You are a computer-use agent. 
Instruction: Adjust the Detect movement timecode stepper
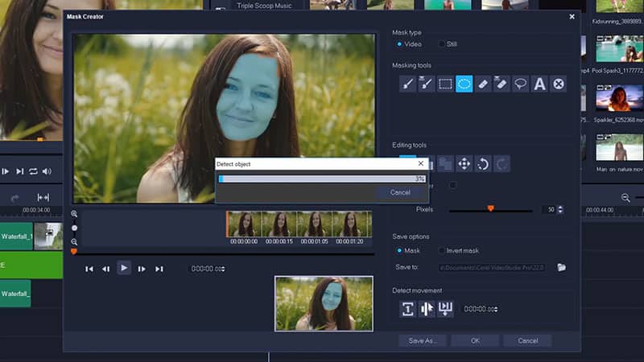click(x=496, y=309)
